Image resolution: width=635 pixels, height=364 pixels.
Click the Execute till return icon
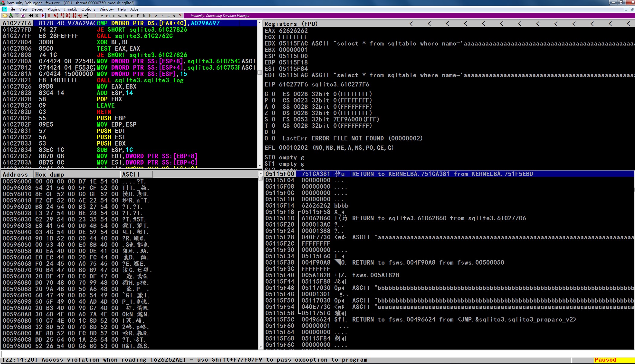coord(80,16)
